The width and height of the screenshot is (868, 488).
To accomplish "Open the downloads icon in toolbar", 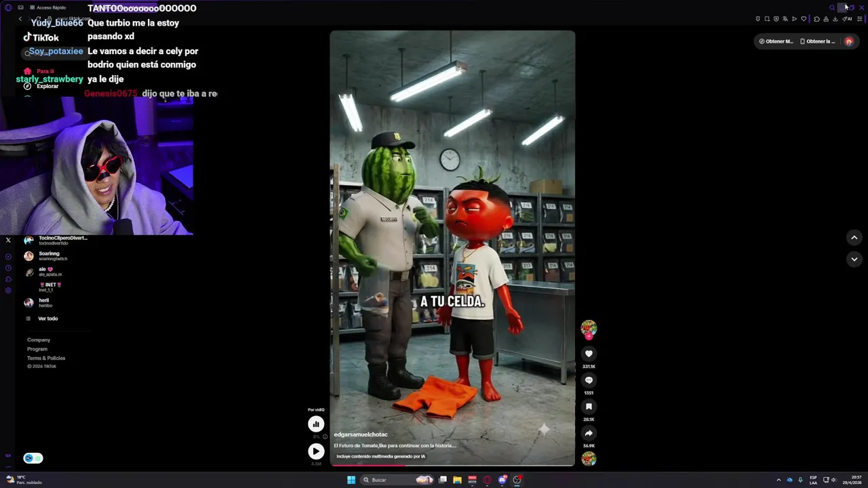I will [835, 19].
